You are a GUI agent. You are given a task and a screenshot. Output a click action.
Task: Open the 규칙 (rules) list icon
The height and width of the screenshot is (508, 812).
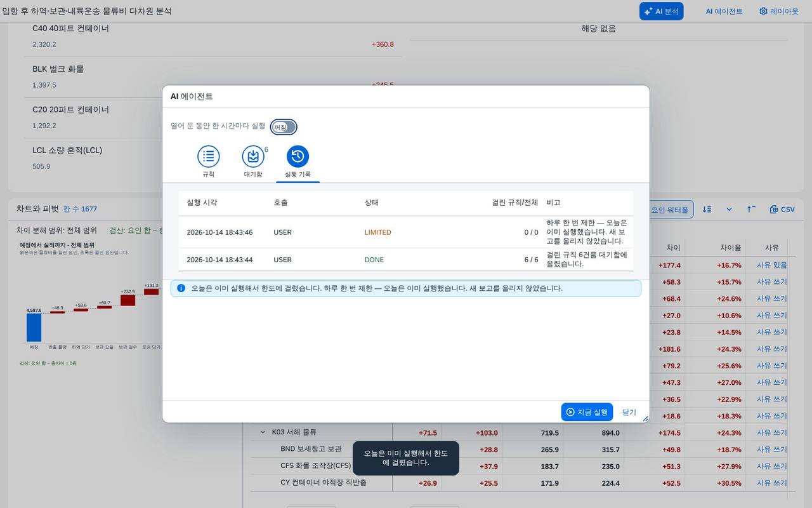point(208,156)
